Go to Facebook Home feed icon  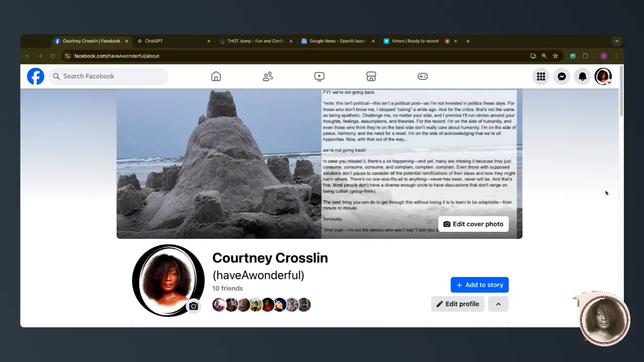[x=216, y=76]
